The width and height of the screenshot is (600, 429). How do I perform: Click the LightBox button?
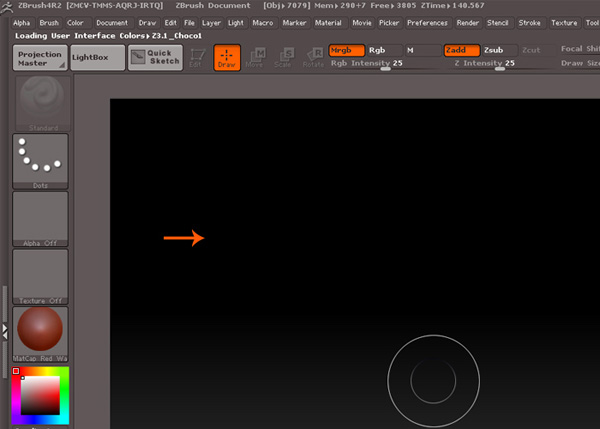coord(97,57)
